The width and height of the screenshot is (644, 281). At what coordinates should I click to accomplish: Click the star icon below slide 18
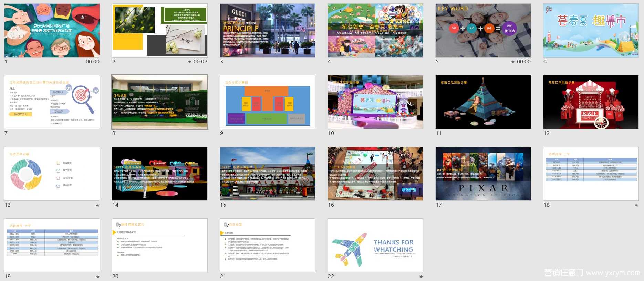[x=637, y=205]
